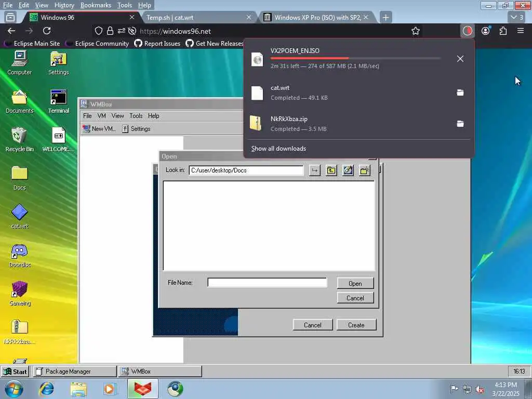Cancel the VX2POEM_EN.ISO download
Image resolution: width=532 pixels, height=399 pixels.
click(x=460, y=59)
